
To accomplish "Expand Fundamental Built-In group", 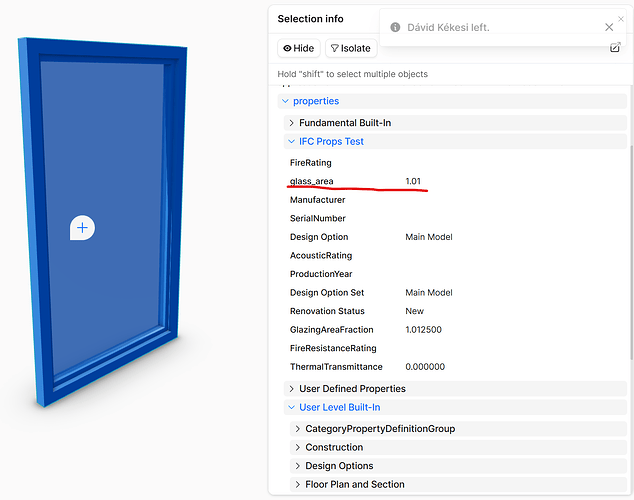I will point(455,123).
